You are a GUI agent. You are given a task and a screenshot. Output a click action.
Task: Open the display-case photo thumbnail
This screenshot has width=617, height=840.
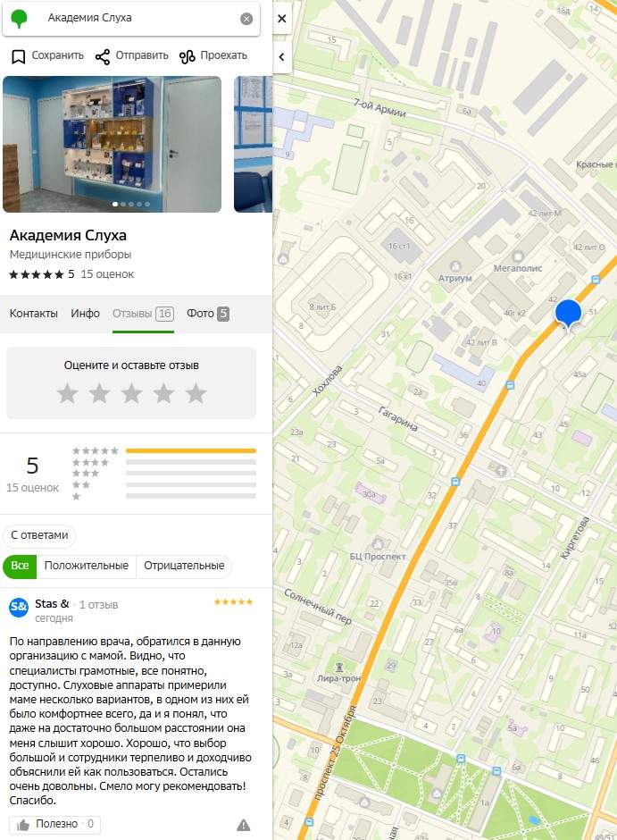point(112,144)
